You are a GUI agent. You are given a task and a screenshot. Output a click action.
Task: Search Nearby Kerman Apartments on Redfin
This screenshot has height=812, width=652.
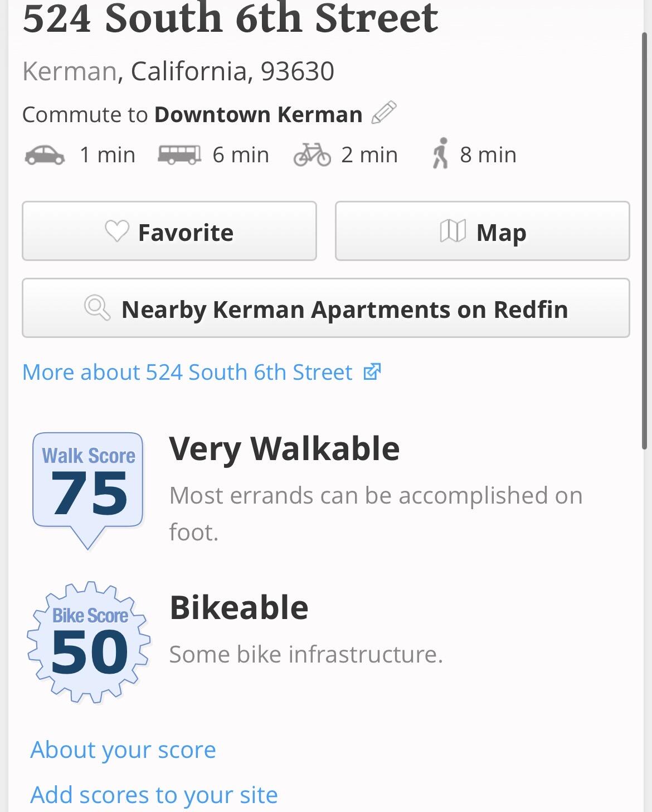(326, 308)
